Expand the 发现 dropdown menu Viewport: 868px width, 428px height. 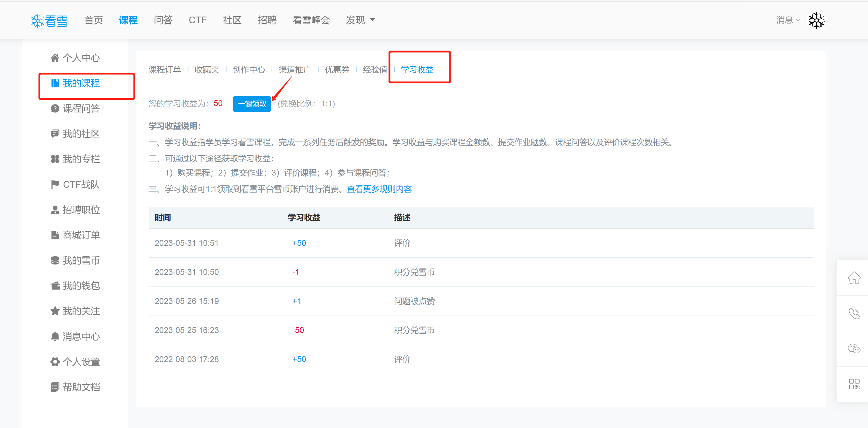(x=360, y=20)
